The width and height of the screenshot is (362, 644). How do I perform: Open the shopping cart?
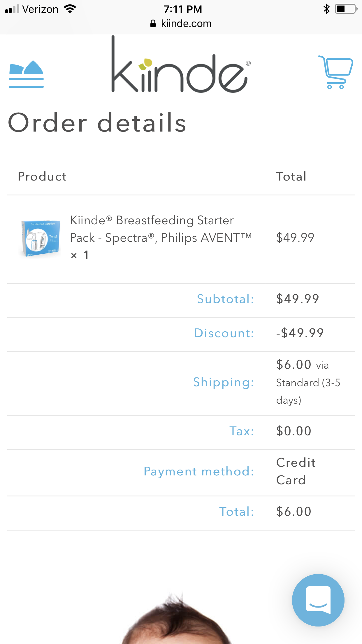336,72
